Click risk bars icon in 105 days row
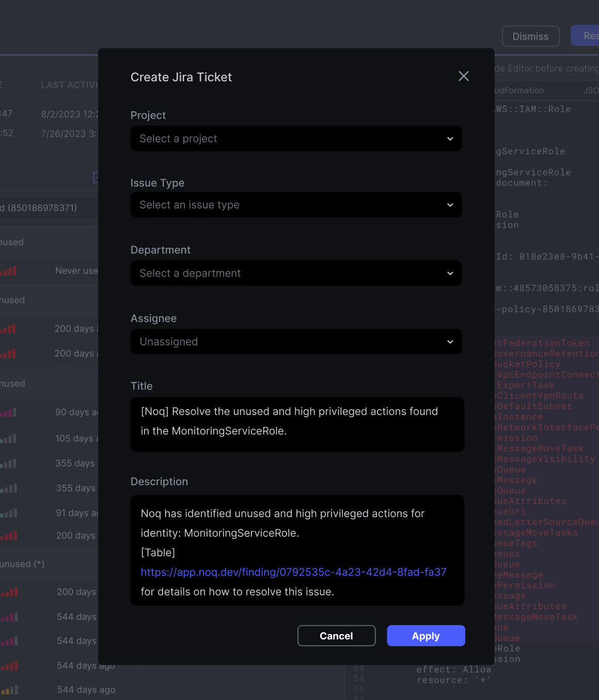The image size is (599, 700). pyautogui.click(x=9, y=439)
